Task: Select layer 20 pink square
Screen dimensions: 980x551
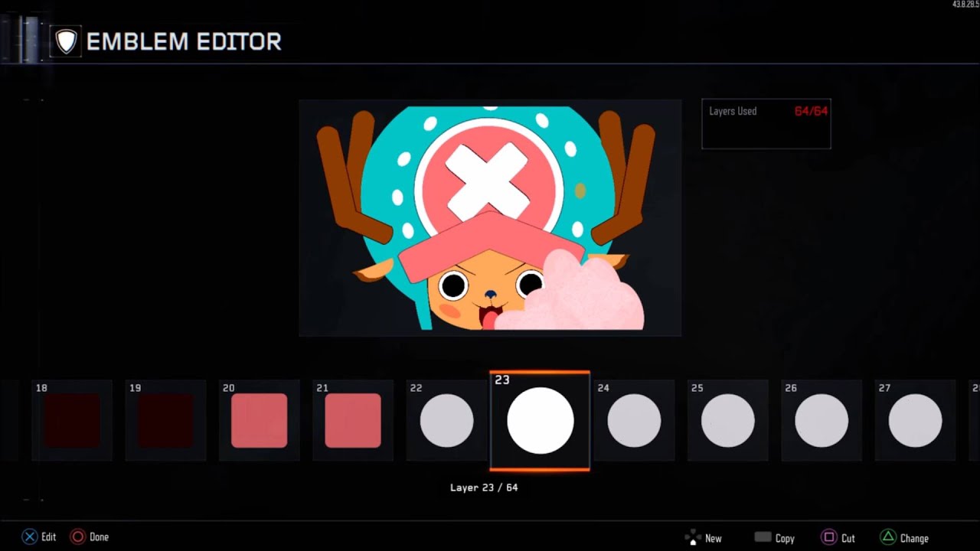Action: (260, 420)
